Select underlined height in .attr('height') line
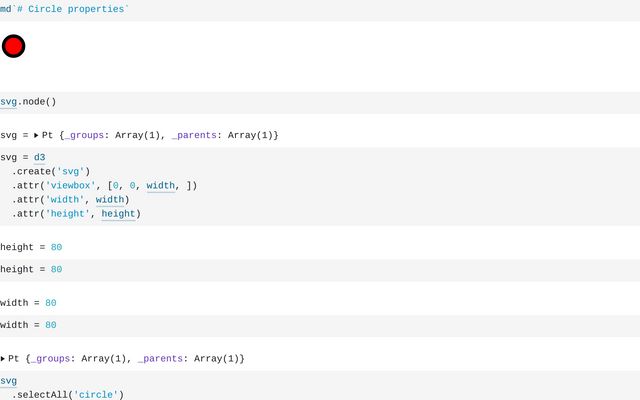Screen dimensions: 640x400 click(118, 213)
